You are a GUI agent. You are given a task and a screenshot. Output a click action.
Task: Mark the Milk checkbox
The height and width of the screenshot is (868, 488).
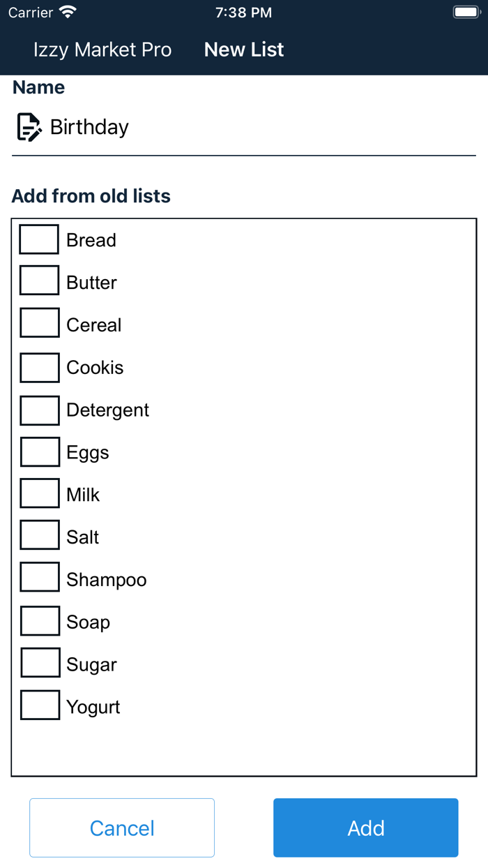39,493
